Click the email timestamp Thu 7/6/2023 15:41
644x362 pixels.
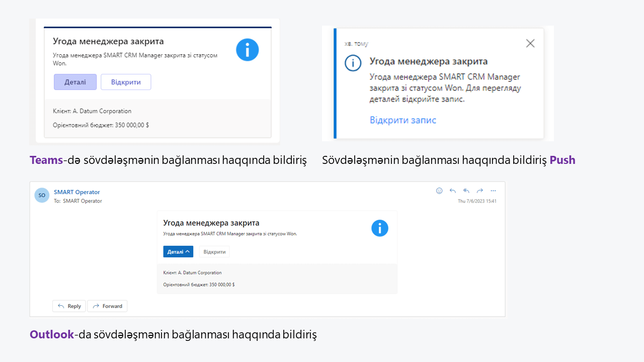coord(477,201)
